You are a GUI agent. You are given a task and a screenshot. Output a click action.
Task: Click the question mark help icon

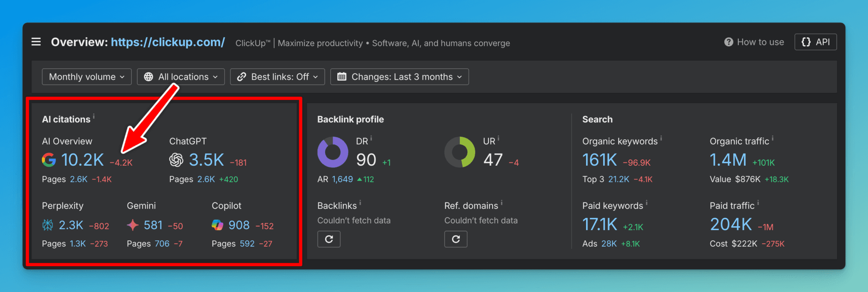[x=729, y=42]
